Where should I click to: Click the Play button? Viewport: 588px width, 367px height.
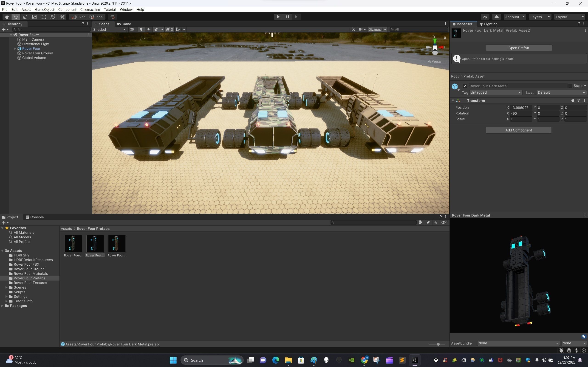[x=278, y=17]
